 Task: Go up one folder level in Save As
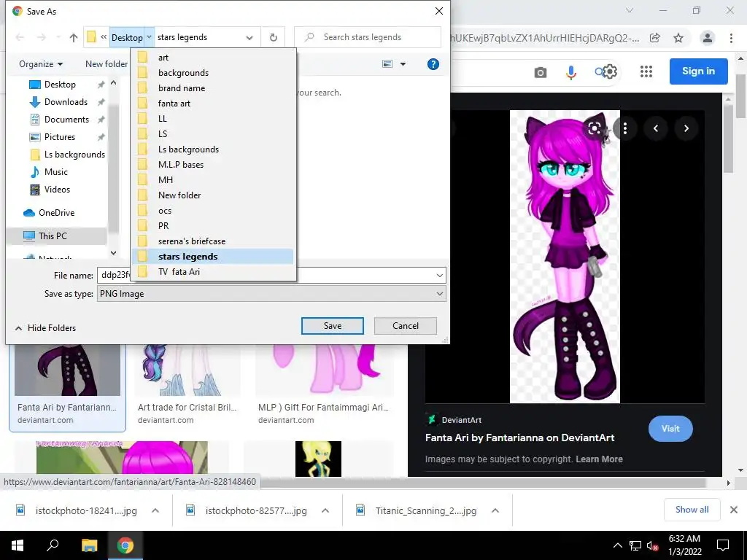point(74,37)
